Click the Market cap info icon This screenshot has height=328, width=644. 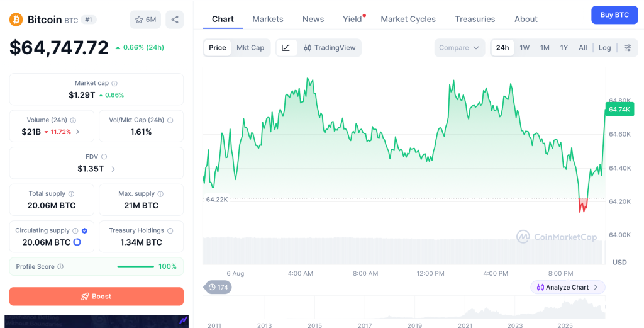point(114,83)
